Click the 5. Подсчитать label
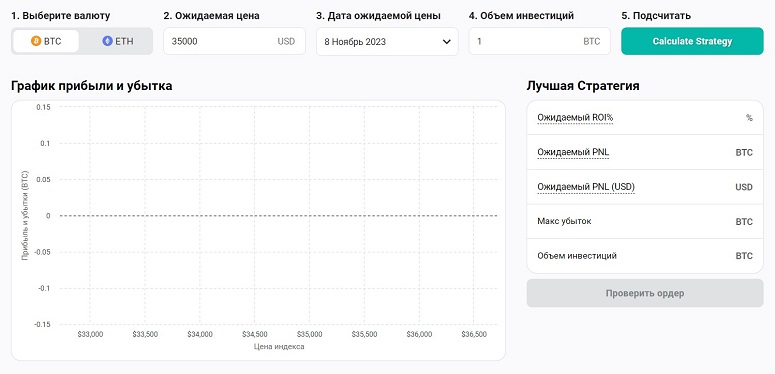Screen dimensions: 775x374 point(656,16)
